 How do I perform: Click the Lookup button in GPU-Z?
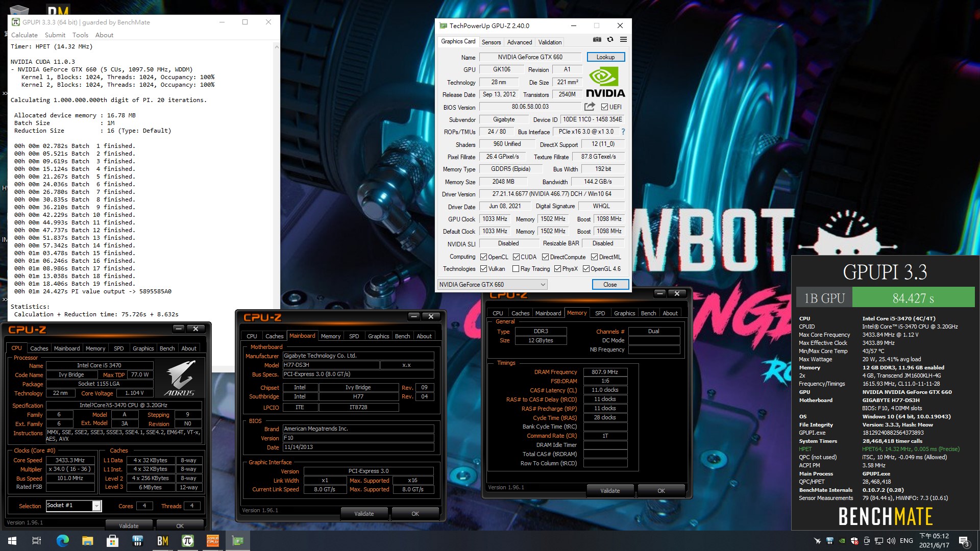(605, 57)
